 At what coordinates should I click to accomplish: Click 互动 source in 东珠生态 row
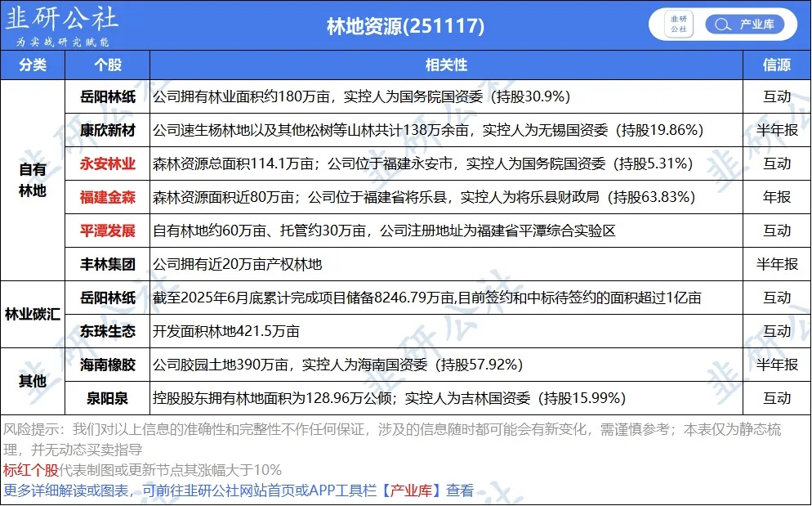pos(777,331)
